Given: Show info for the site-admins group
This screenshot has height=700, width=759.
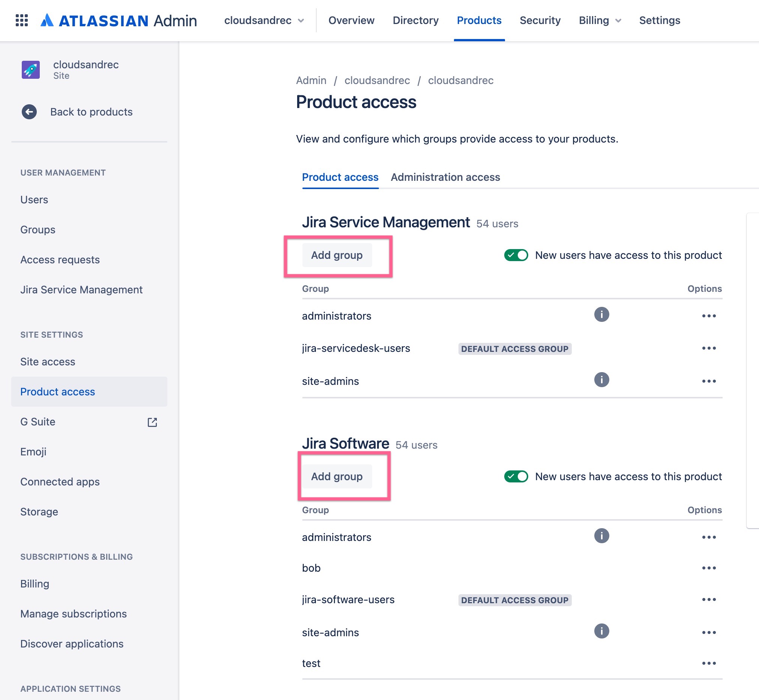Looking at the screenshot, I should [601, 380].
